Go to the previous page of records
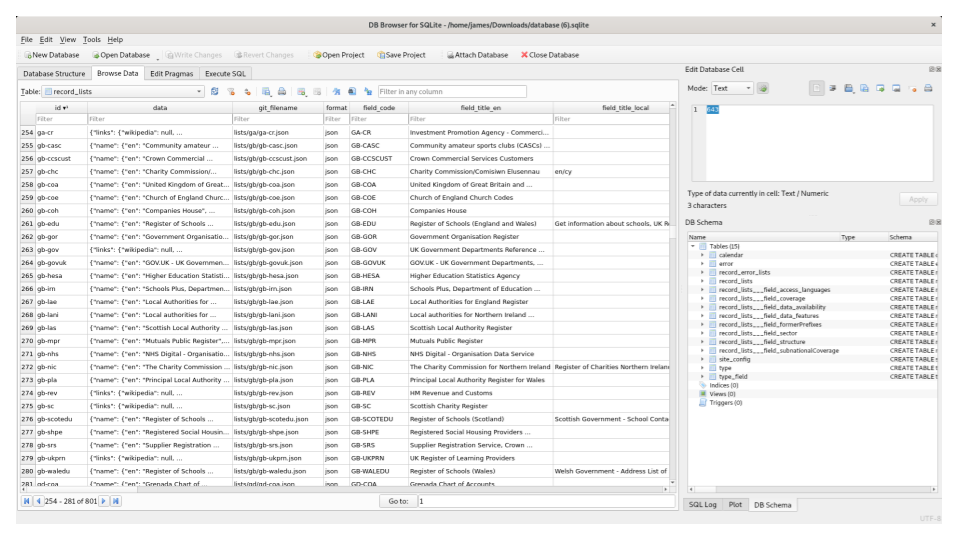Image resolution: width=960 pixels, height=540 pixels. coord(39,501)
